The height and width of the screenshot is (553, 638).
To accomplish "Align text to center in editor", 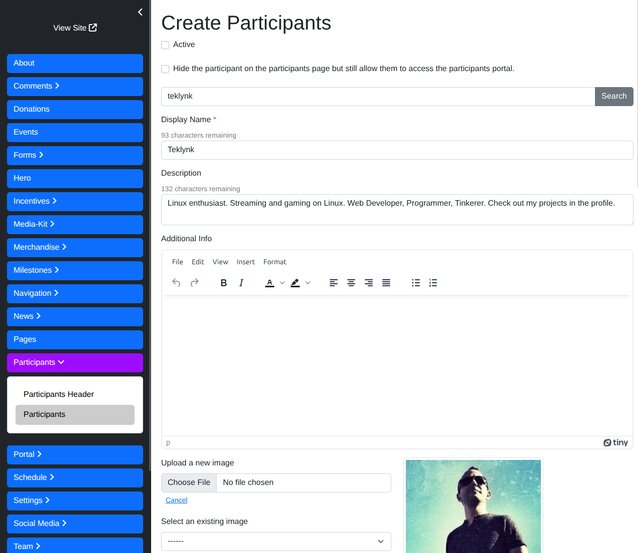I will [x=351, y=283].
